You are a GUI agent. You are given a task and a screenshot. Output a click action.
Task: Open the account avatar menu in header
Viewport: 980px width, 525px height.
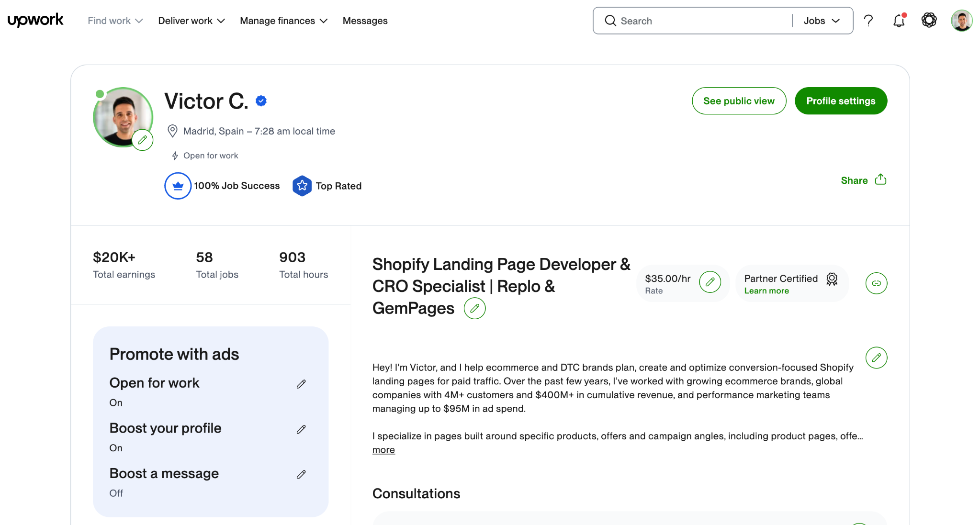[x=961, y=21]
